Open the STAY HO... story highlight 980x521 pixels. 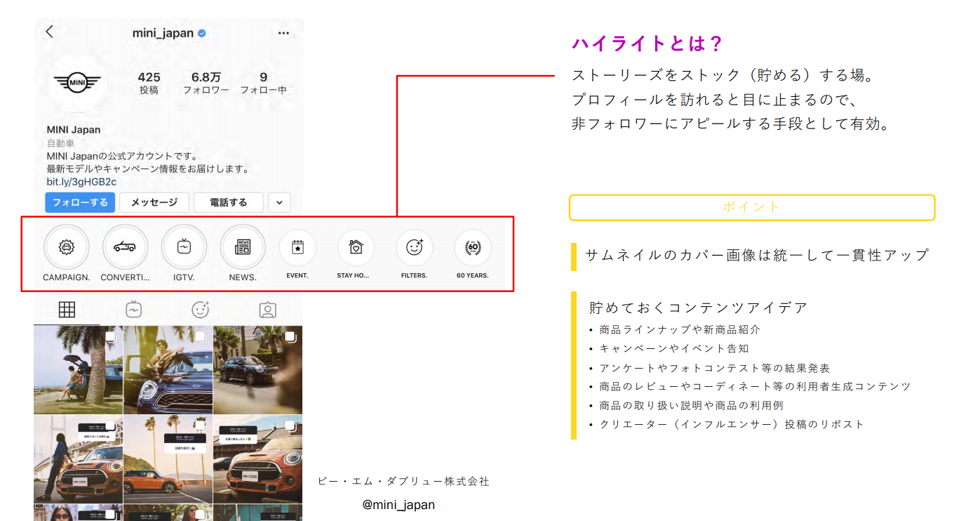[x=356, y=248]
